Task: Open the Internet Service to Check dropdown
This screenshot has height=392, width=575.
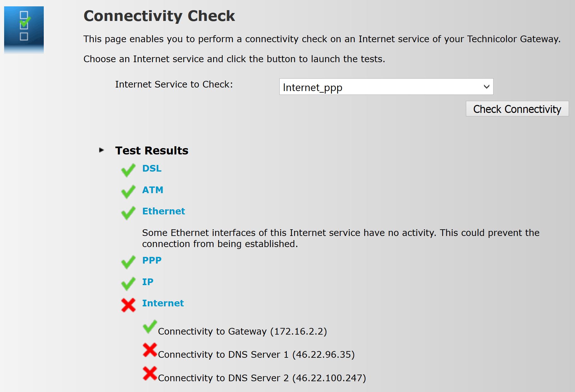Action: coord(386,86)
